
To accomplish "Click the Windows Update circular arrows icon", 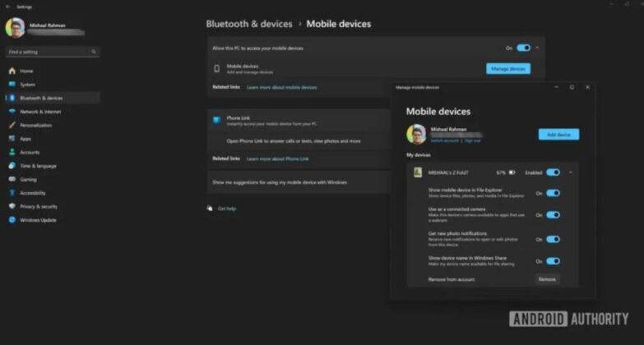I will pos(12,220).
